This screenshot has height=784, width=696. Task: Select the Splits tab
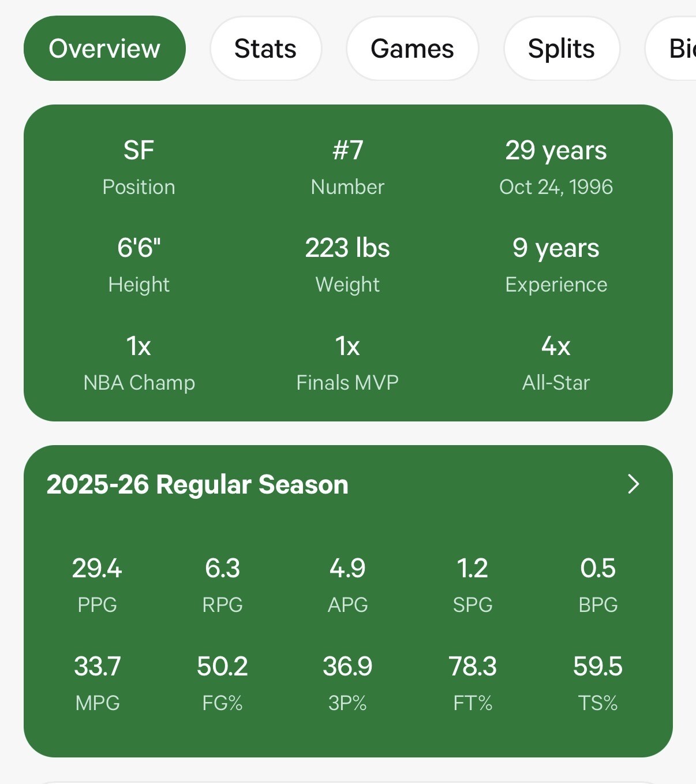[562, 48]
